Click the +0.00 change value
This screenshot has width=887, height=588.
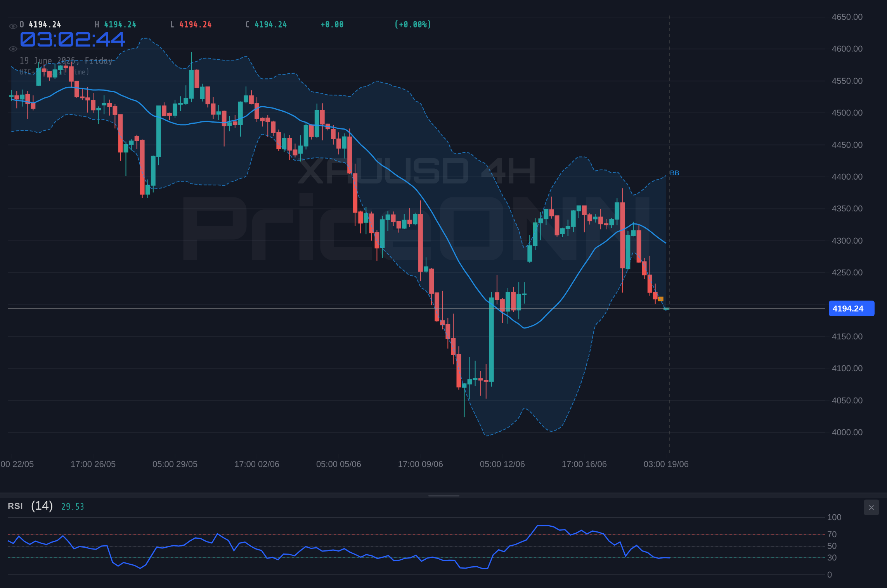pos(332,24)
